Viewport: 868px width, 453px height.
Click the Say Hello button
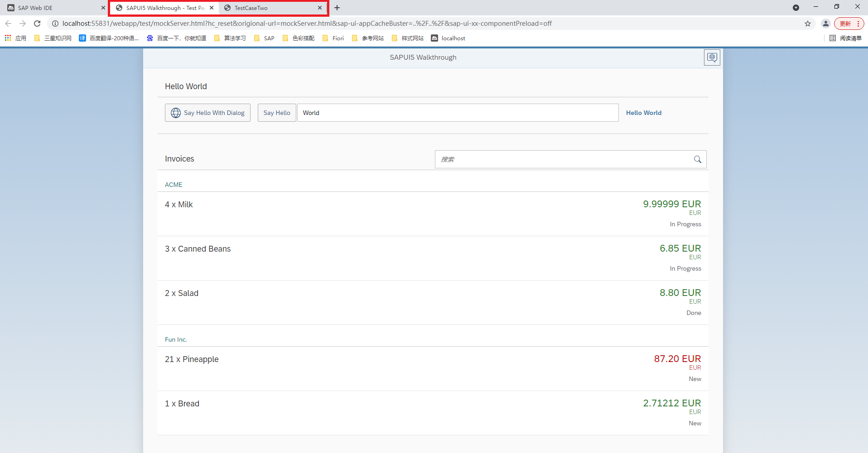277,113
